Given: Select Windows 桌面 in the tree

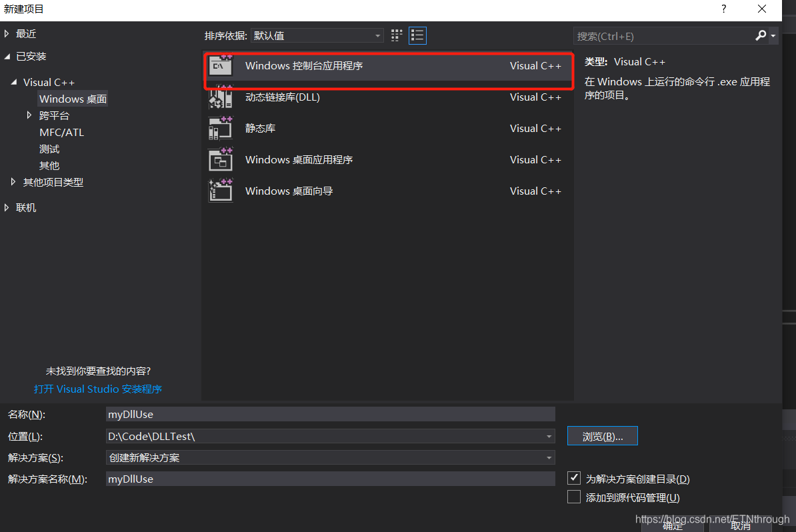Looking at the screenshot, I should (73, 99).
